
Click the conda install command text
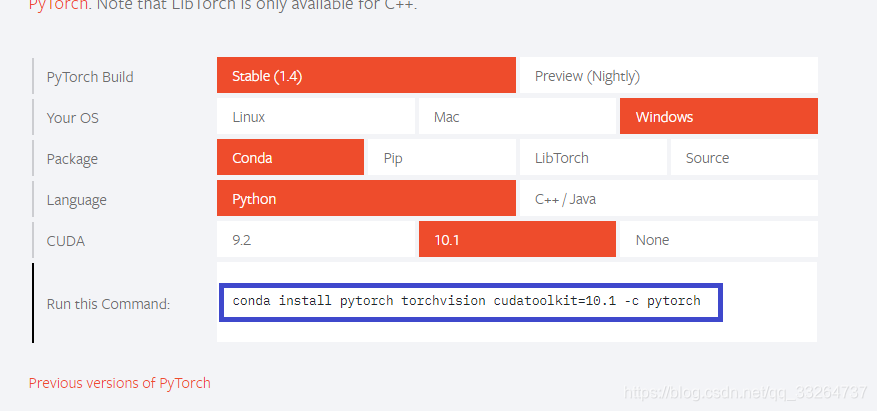point(466,301)
